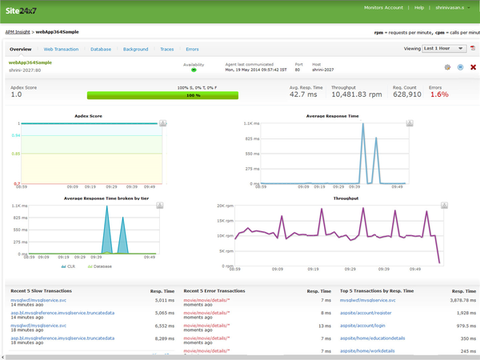Click the 42.7 ms average response value
Image resolution: width=480 pixels, height=360 pixels.
point(303,94)
